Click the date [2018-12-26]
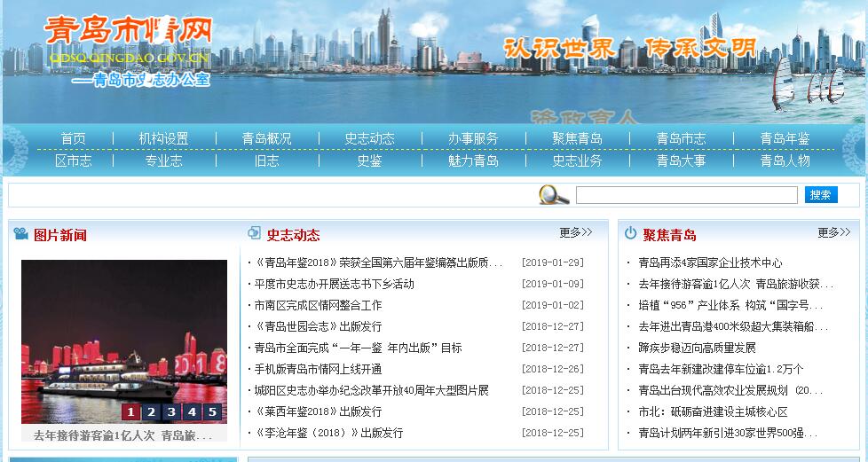 [x=552, y=369]
